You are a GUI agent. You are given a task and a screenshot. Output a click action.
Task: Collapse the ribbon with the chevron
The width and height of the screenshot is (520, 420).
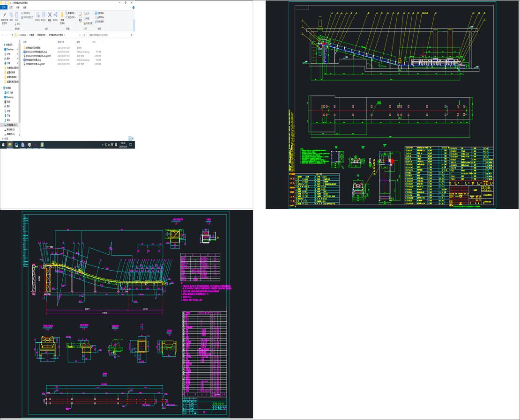[x=130, y=7]
